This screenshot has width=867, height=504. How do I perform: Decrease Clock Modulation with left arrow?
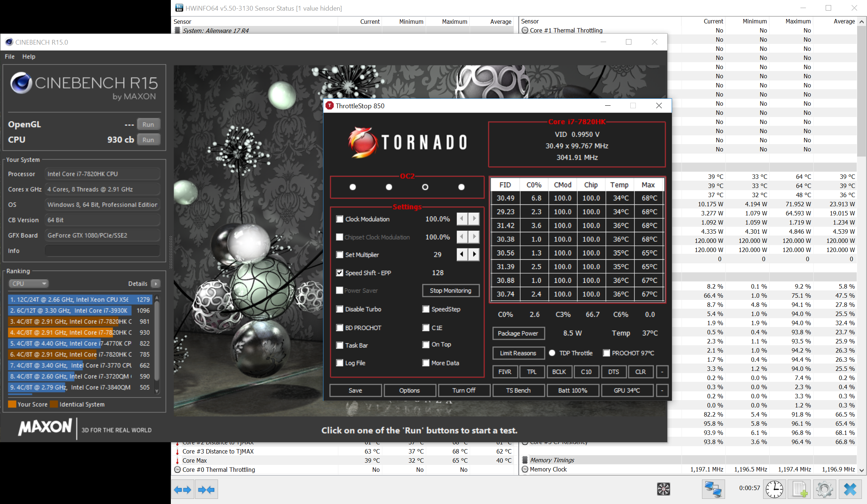coord(462,219)
